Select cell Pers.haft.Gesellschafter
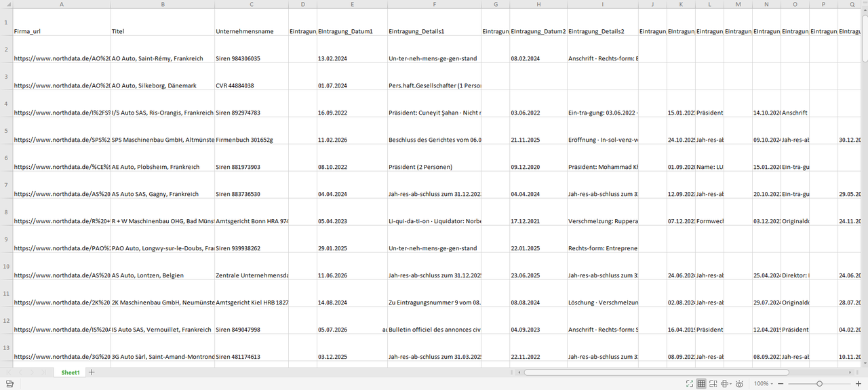868x390 pixels. click(435, 77)
